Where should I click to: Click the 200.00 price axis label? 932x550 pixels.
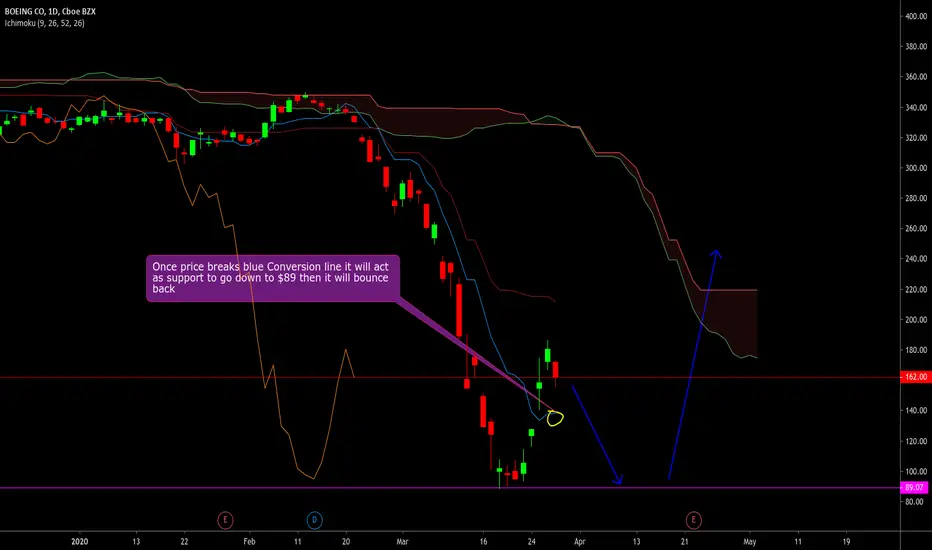tap(916, 320)
